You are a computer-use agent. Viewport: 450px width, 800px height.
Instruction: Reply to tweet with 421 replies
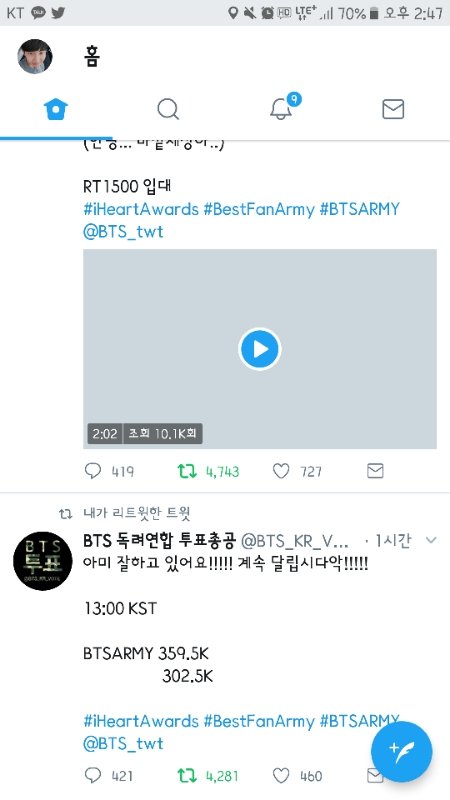[93, 776]
